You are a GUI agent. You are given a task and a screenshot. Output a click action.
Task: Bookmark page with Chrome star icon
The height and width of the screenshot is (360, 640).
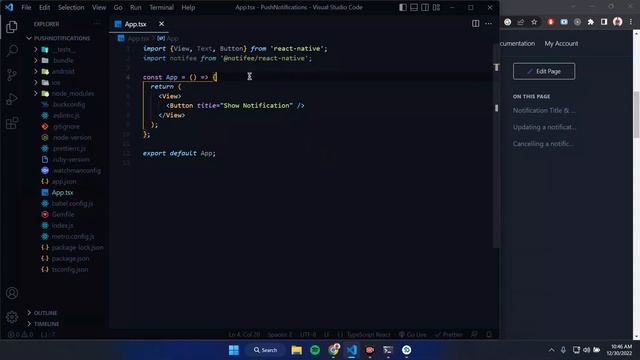(534, 22)
